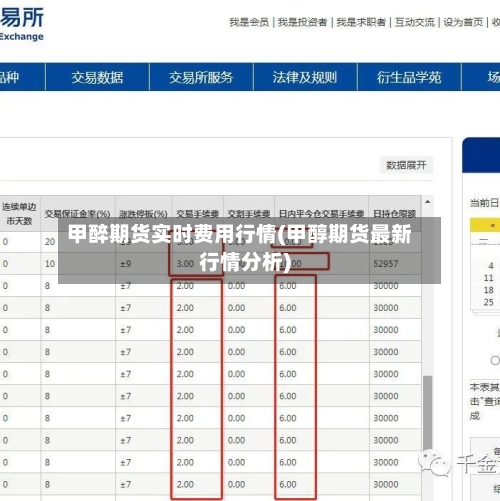Viewport: 500px width, 501px height.
Task: Select the radio button in the right panel
Action: (x=495, y=360)
